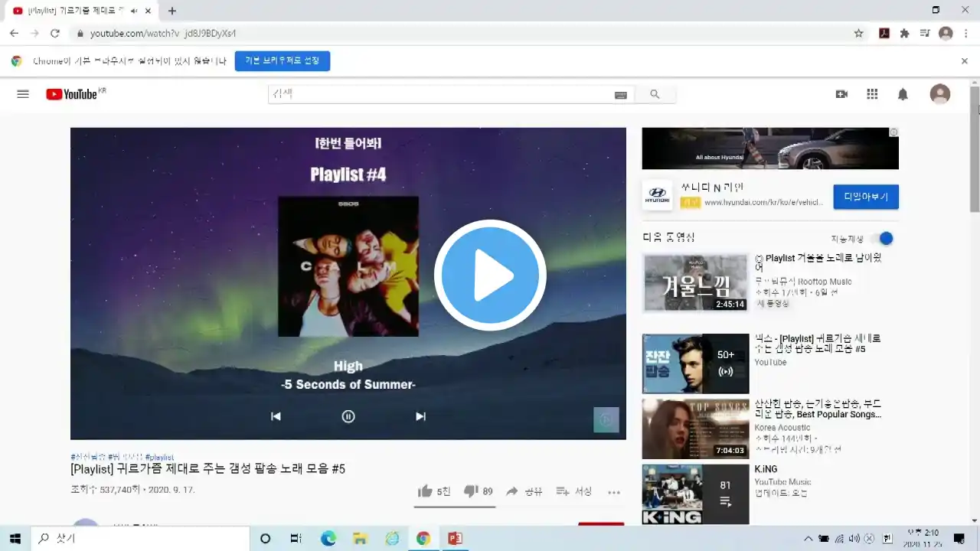Open the notifications bell
This screenshot has width=980, height=551.
[x=903, y=94]
